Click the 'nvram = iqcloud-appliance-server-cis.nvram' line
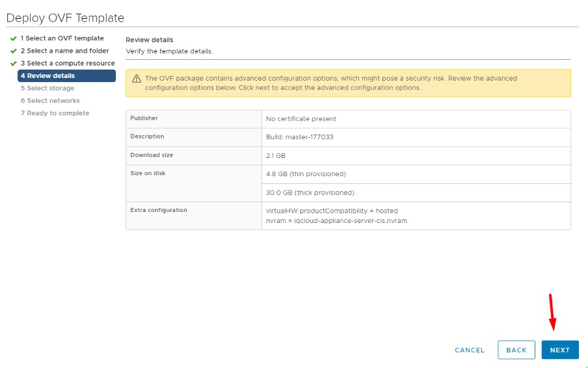The width and height of the screenshot is (588, 368). pos(336,220)
